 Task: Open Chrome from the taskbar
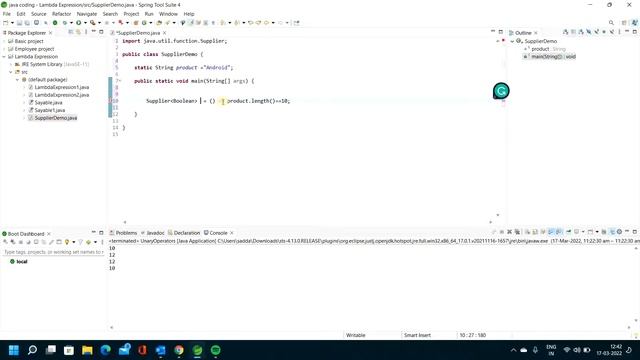pos(179,350)
